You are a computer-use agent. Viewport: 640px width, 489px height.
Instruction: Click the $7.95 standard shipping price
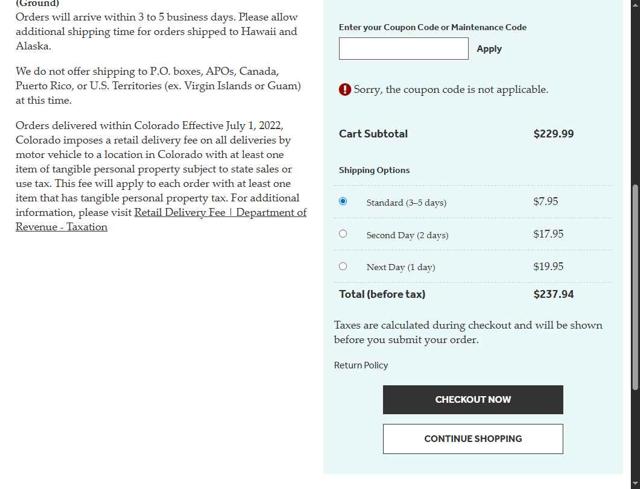tap(545, 201)
